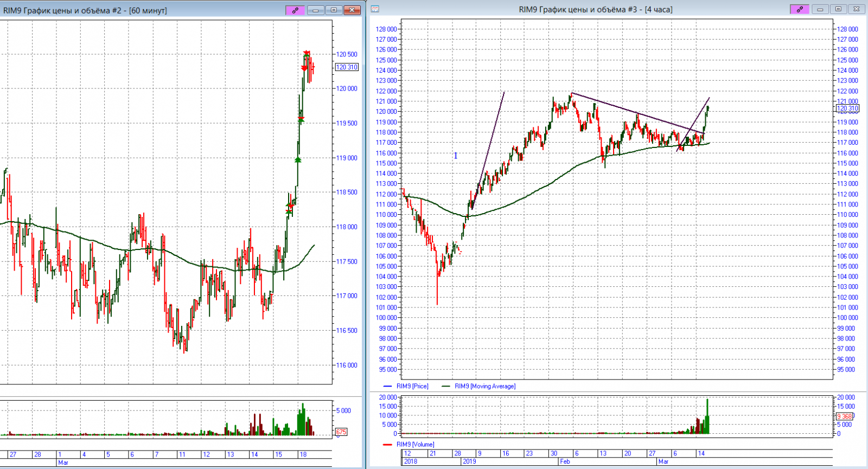Click the pink link icon in 4-hour chart
The height and width of the screenshot is (469, 868).
[x=799, y=9]
